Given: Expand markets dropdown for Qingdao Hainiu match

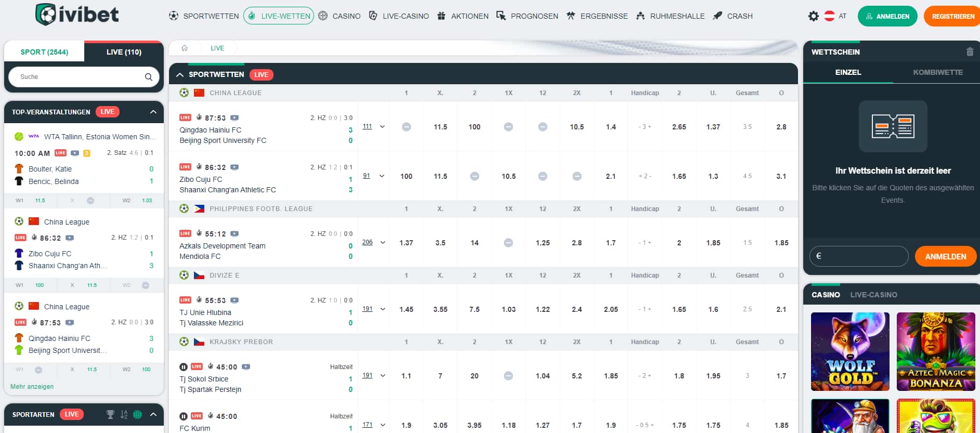Looking at the screenshot, I should (x=383, y=127).
